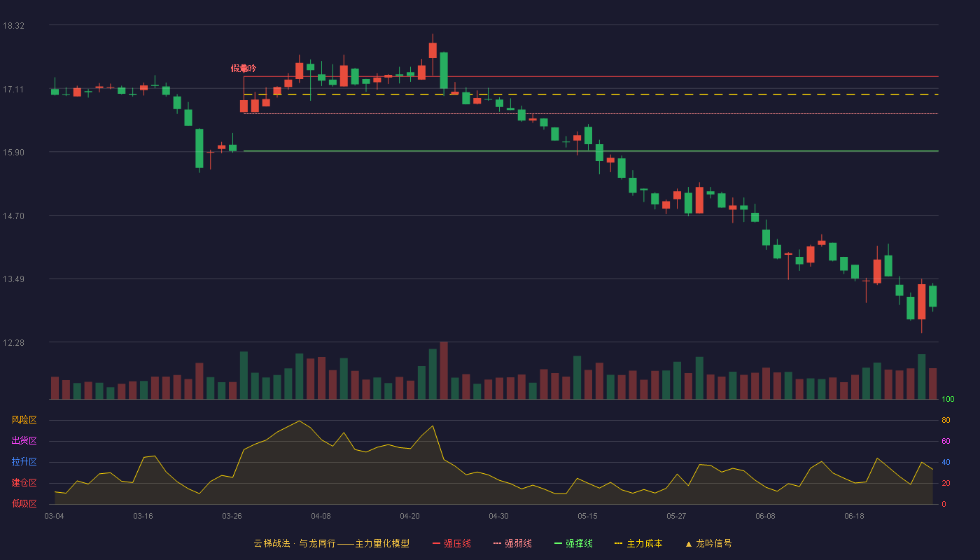Screen dimensions: 980x560
Task: Click the 05-15 date axis label
Action: [x=587, y=516]
